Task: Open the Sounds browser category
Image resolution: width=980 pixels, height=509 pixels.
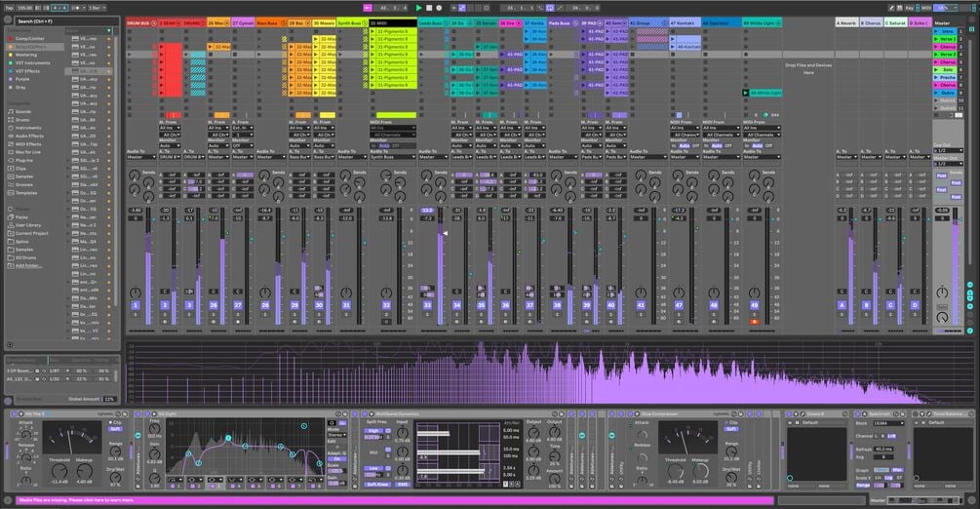Action: (23, 111)
